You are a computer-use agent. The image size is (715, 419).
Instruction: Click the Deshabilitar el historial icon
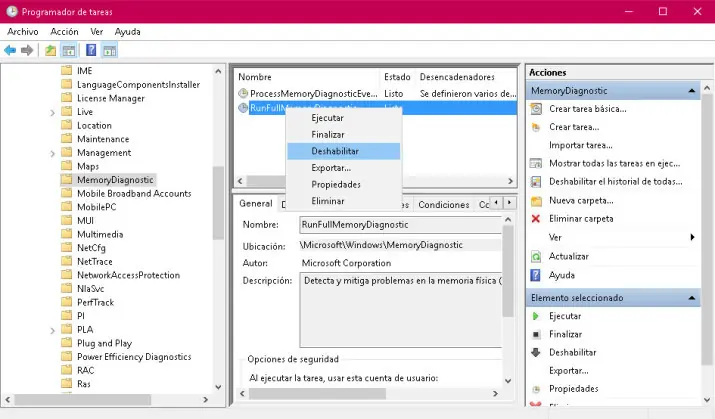(536, 181)
